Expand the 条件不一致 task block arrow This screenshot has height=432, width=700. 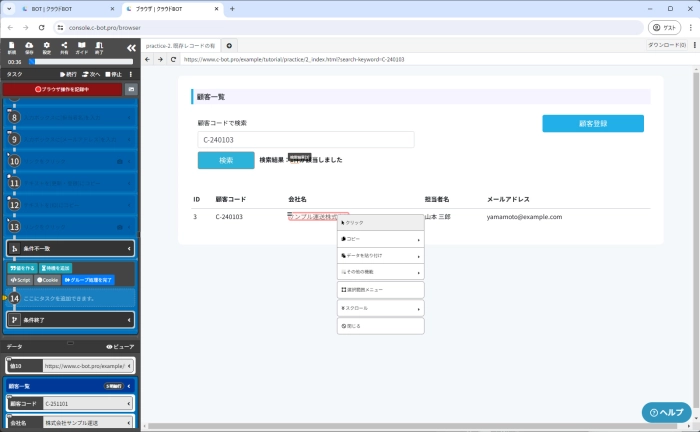129,248
